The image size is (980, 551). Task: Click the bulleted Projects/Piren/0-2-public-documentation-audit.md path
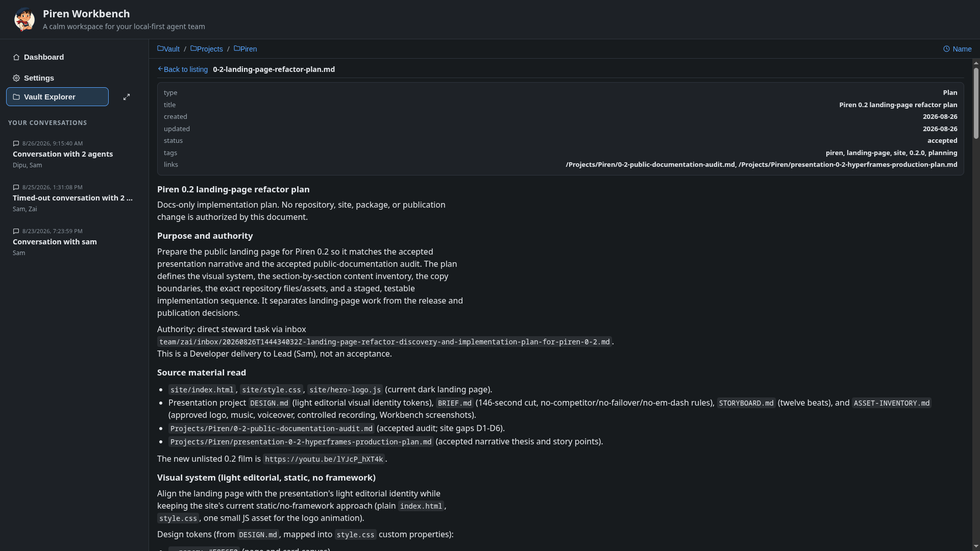[x=272, y=429]
